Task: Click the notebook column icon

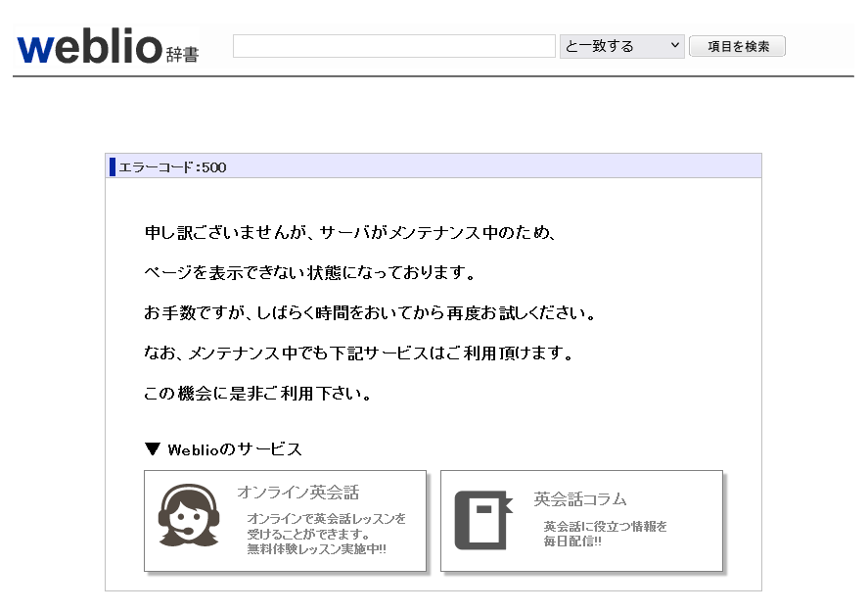Action: [x=483, y=520]
